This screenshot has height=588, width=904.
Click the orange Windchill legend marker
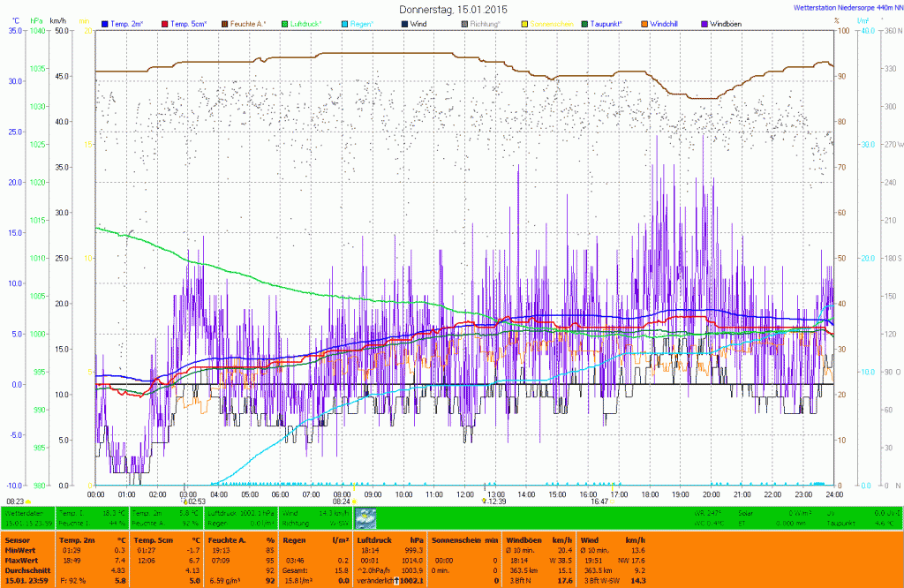pyautogui.click(x=644, y=23)
